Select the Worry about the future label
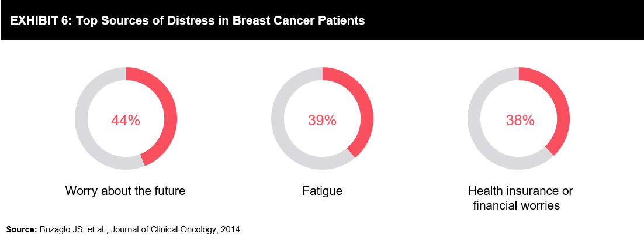Viewport: 644px width, 240px height. click(126, 191)
